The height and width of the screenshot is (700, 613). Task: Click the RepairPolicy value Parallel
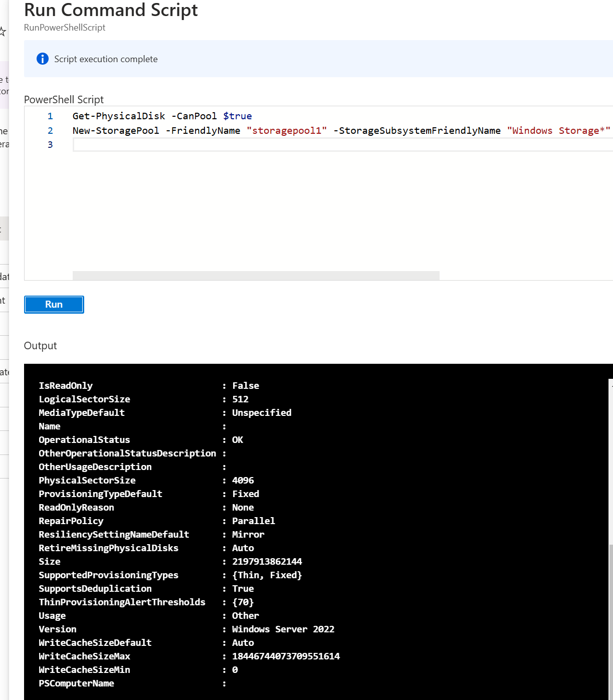pos(254,521)
